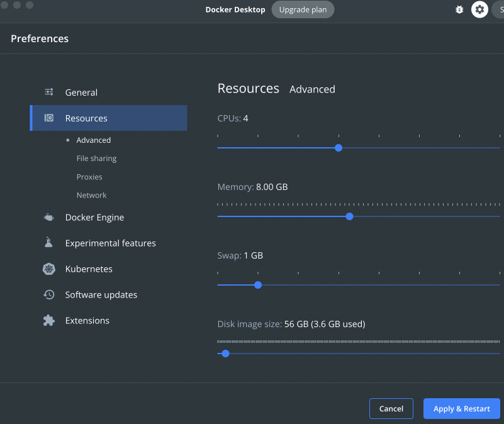The height and width of the screenshot is (424, 504).
Task: Click the Experimental features flask icon
Action: tap(48, 242)
